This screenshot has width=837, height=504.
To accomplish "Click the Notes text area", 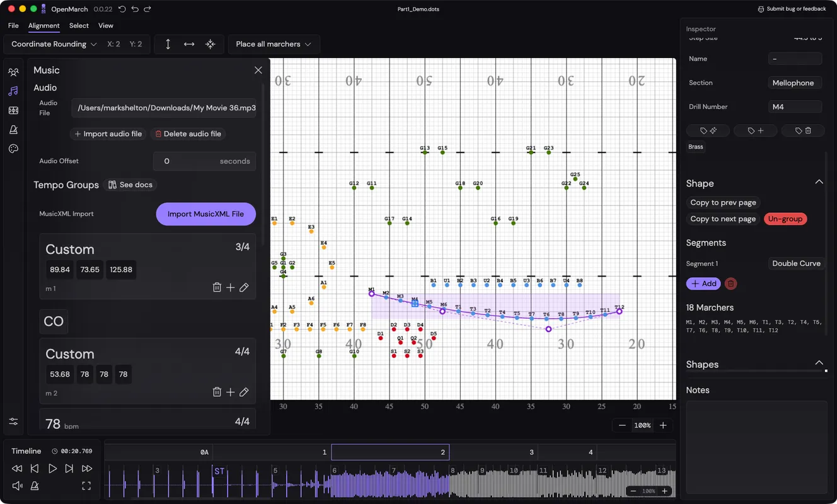I will (756, 447).
